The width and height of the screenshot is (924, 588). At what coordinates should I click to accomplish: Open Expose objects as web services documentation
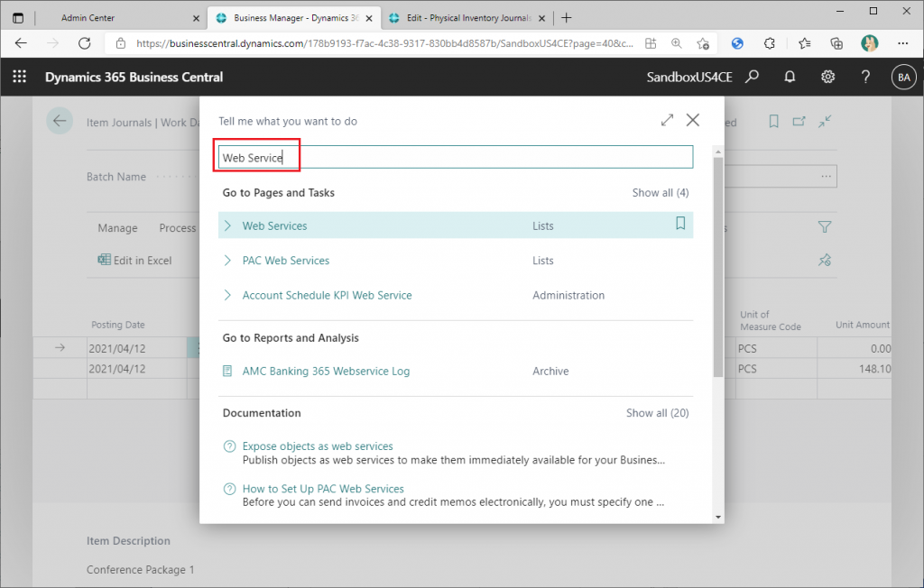(318, 446)
